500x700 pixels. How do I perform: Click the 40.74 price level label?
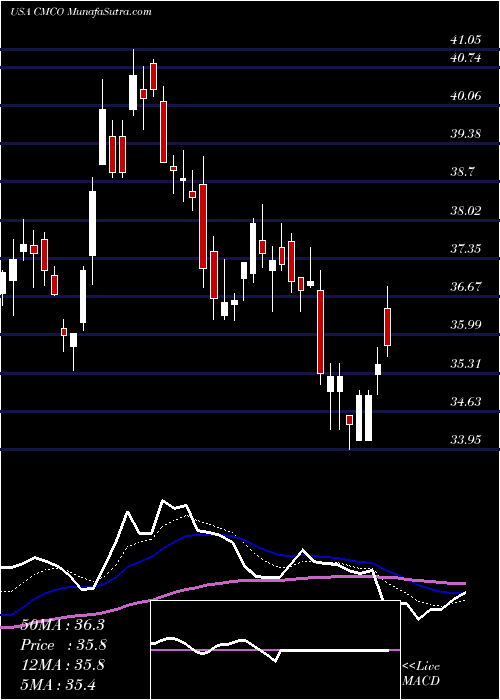(466, 57)
